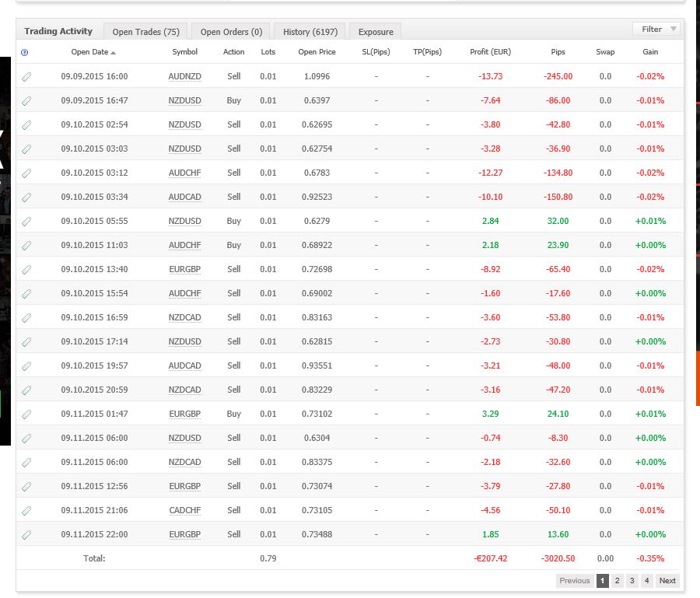Open the CADCHF symbol link
700x598 pixels.
tap(184, 510)
